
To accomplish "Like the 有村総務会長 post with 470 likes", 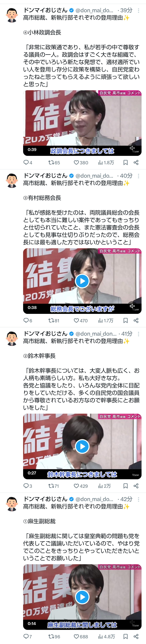I will click(x=81, y=320).
